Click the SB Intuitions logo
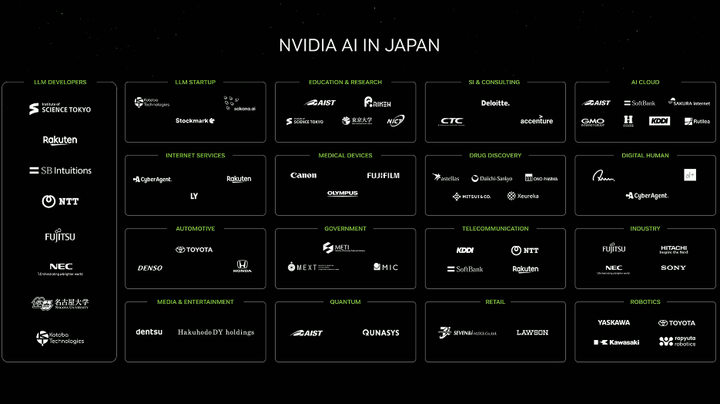This screenshot has height=404, width=720. click(x=60, y=170)
